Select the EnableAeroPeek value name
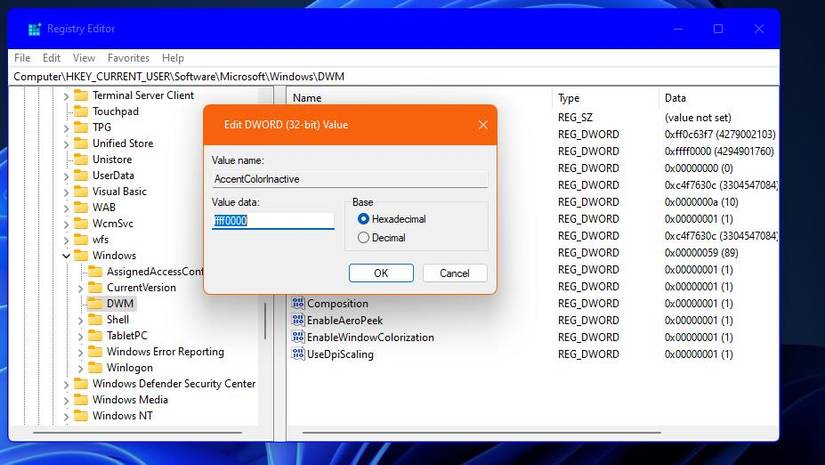This screenshot has width=825, height=465. pyautogui.click(x=345, y=320)
